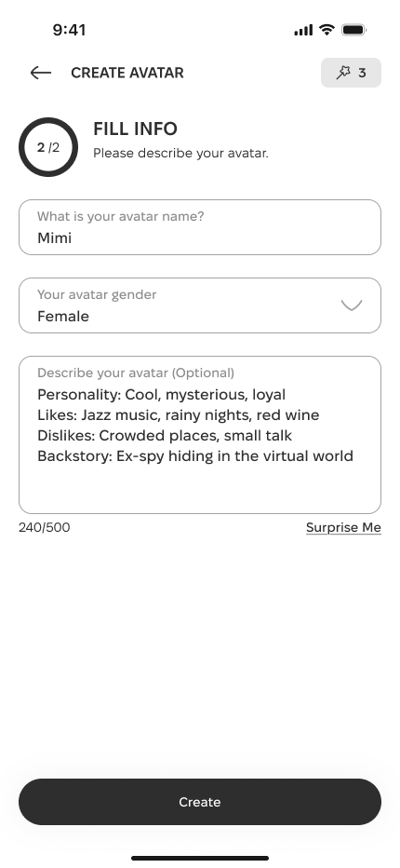Screen dimensions: 400x868
Task: Tap the battery icon in status bar
Action: tap(354, 30)
